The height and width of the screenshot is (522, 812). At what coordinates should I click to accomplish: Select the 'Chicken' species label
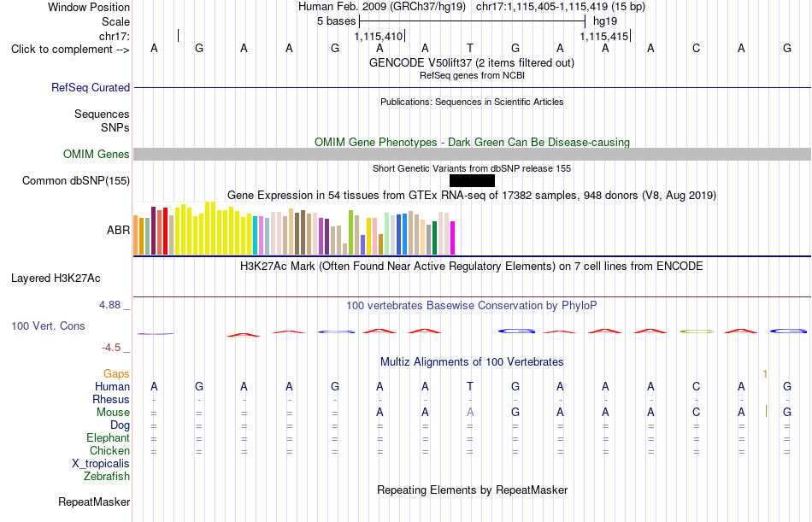pyautogui.click(x=109, y=450)
